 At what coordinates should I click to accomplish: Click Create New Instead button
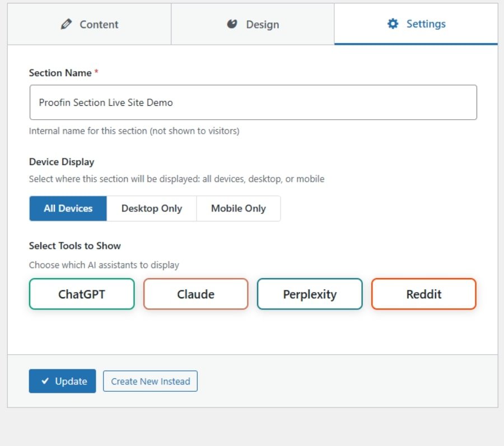click(150, 381)
